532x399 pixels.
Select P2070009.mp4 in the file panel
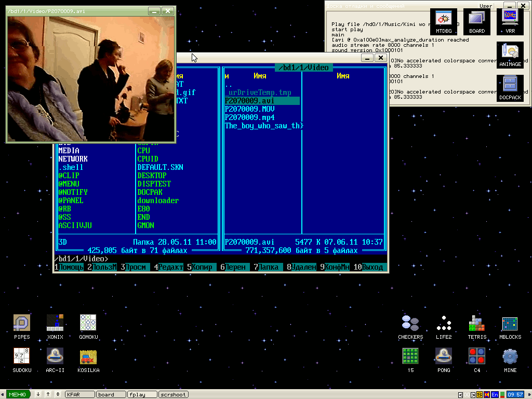point(250,117)
